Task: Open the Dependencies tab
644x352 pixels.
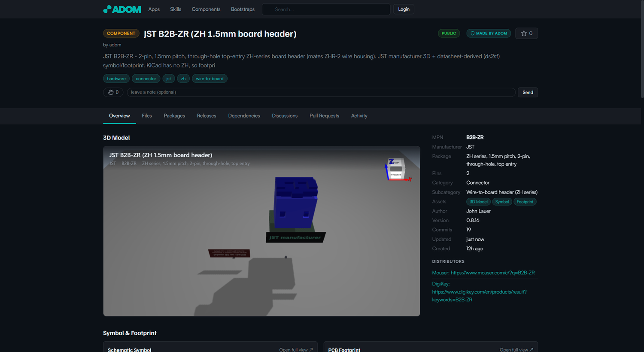Action: (x=244, y=116)
